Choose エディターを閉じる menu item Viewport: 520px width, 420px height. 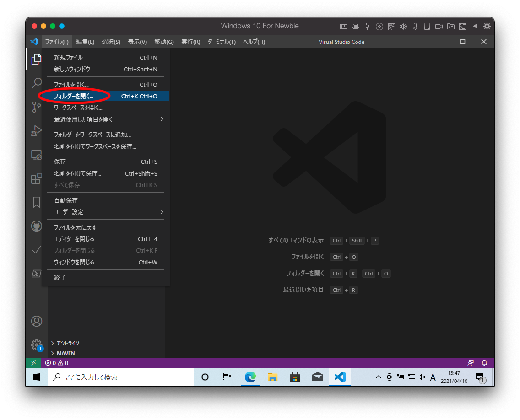tap(105, 239)
